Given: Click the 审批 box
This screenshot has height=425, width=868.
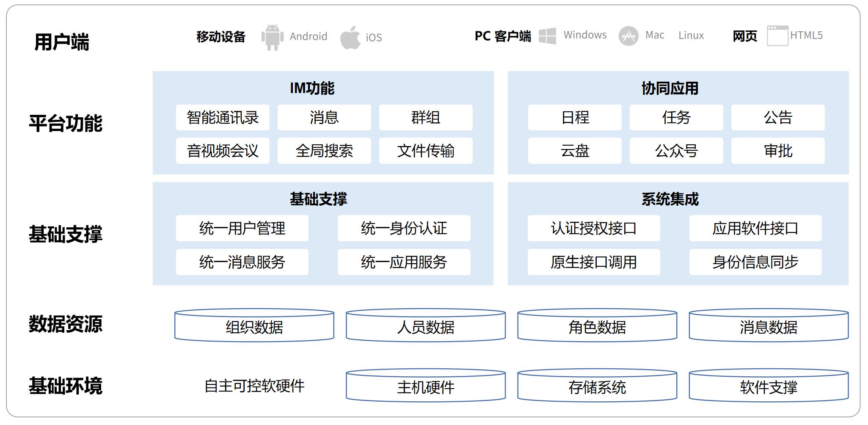Looking at the screenshot, I should click(778, 151).
